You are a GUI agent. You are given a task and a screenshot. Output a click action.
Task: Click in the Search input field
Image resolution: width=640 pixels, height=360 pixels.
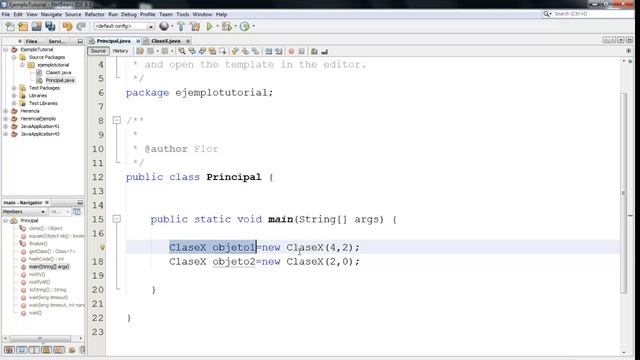tap(591, 14)
